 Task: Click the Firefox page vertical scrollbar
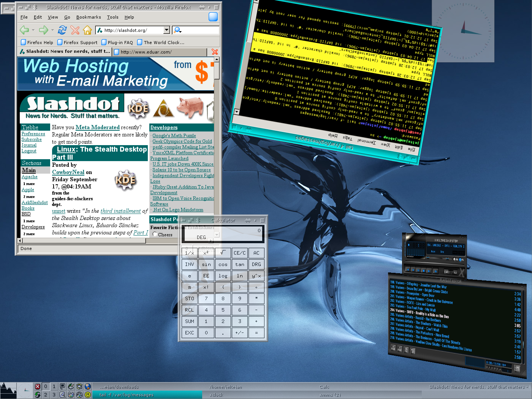tap(217, 147)
